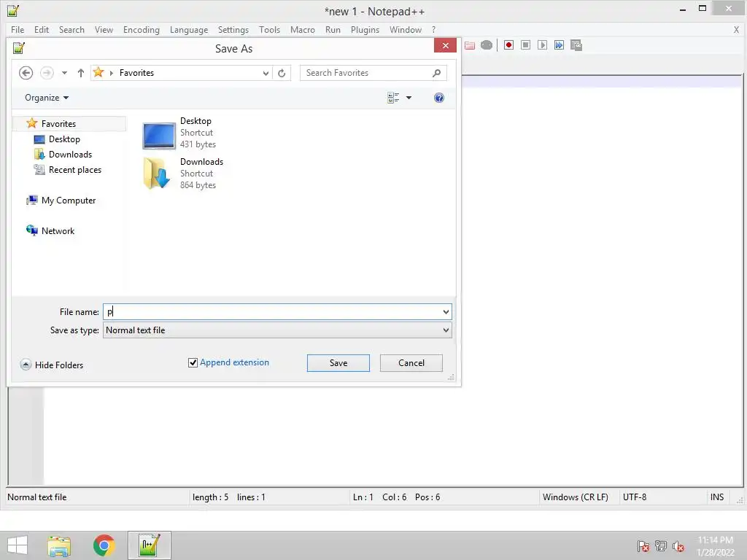This screenshot has height=560, width=747.
Task: Click the Action Center flag tray icon
Action: click(x=643, y=546)
